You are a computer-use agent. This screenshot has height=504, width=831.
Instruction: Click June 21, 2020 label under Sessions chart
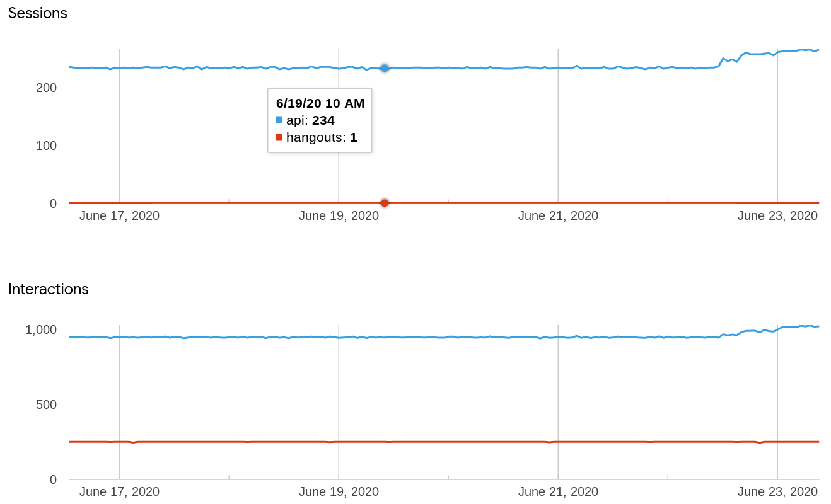[558, 216]
